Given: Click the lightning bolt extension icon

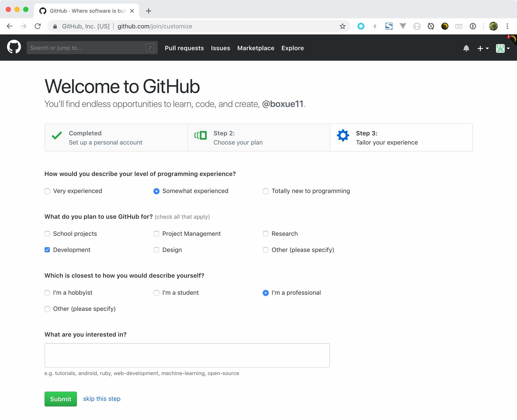Looking at the screenshot, I should click(x=375, y=26).
